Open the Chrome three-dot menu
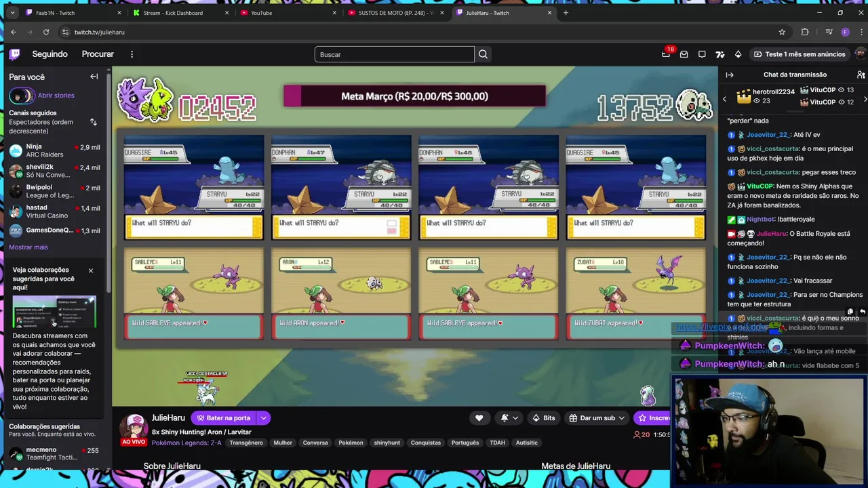 point(860,32)
